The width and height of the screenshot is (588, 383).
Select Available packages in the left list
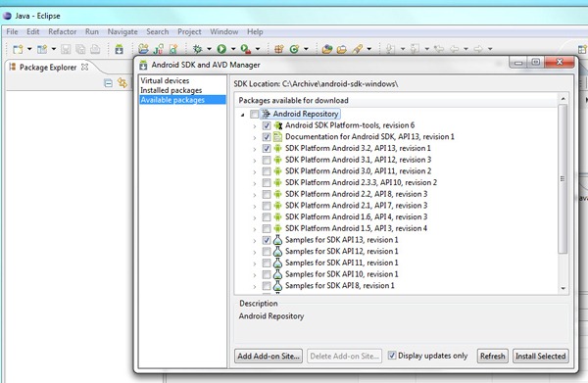182,100
